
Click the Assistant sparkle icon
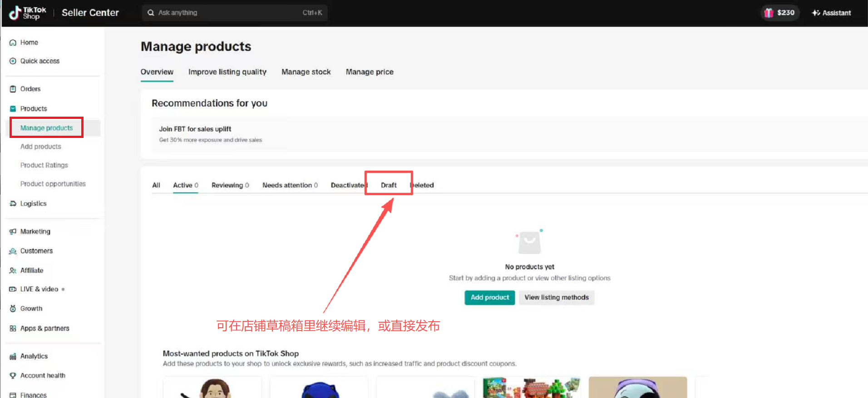816,13
